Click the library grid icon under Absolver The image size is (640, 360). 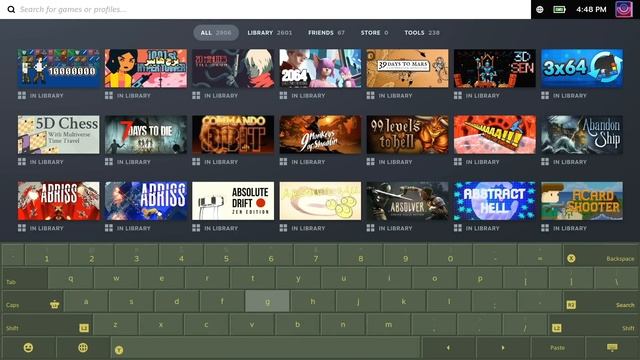(371, 228)
